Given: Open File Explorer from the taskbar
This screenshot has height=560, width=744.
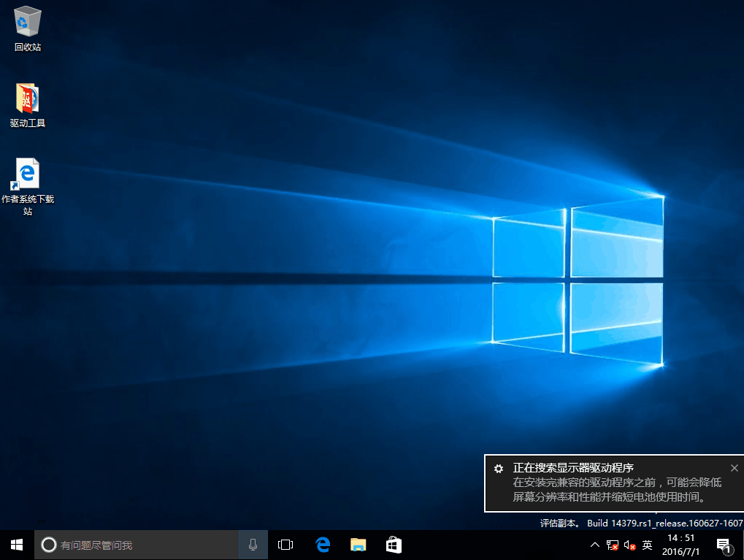Looking at the screenshot, I should click(358, 545).
